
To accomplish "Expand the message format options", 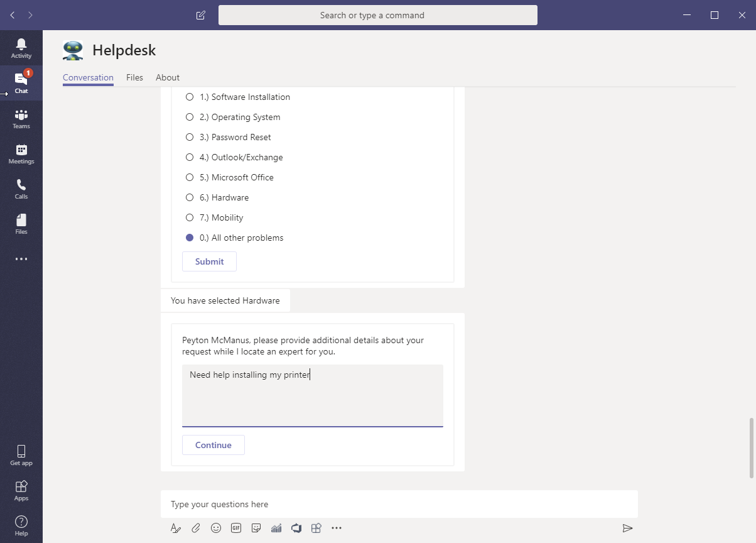I will pyautogui.click(x=176, y=528).
